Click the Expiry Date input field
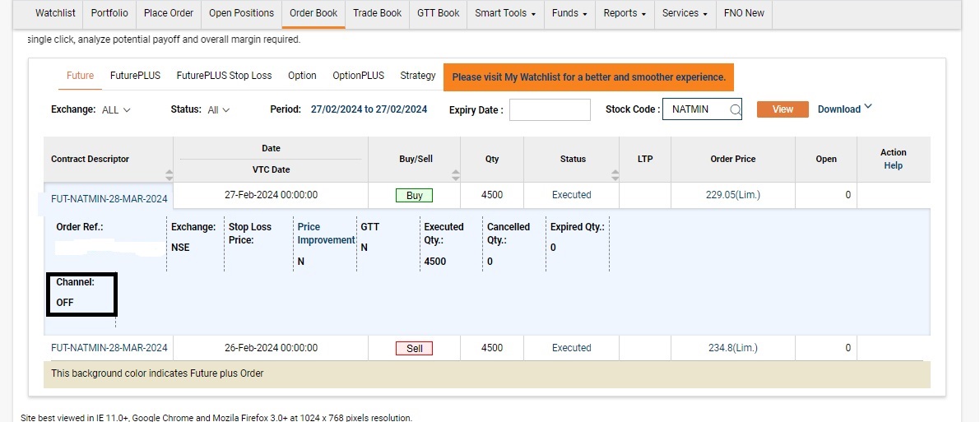The height and width of the screenshot is (422, 980). tap(550, 109)
